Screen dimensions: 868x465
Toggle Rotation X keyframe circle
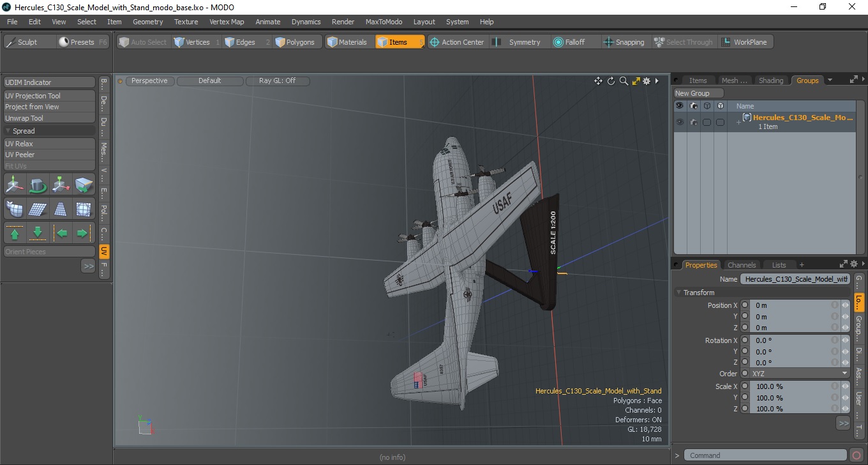745,340
